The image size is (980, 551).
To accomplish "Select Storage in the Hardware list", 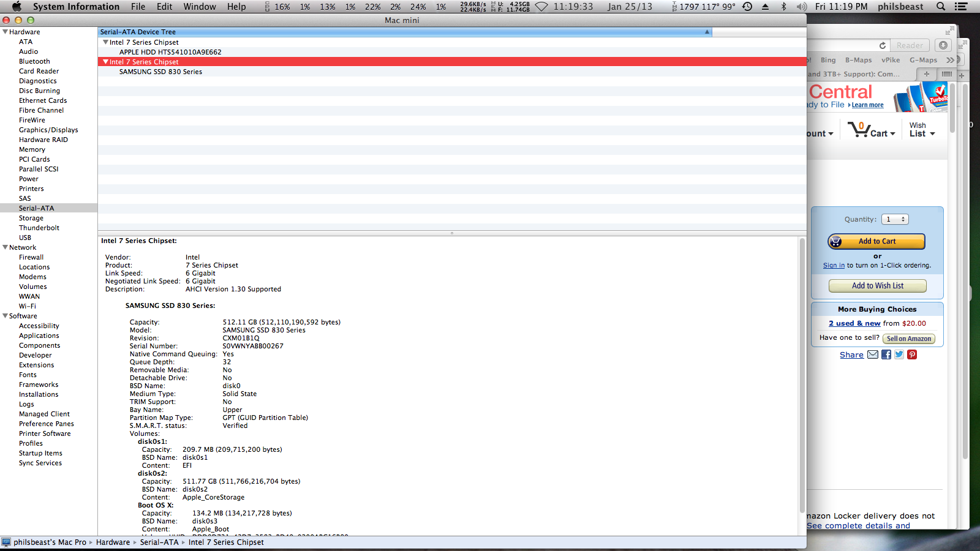I will (x=31, y=218).
